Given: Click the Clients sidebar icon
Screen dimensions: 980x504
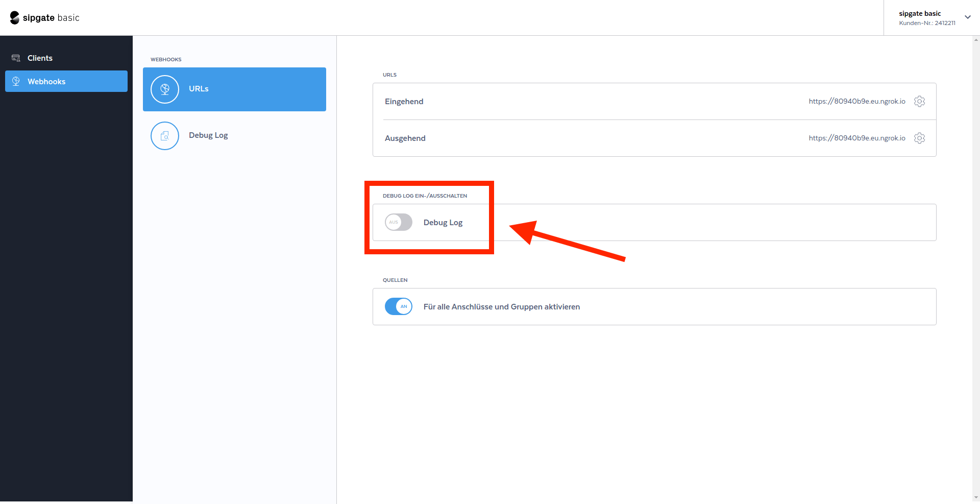Looking at the screenshot, I should point(16,58).
